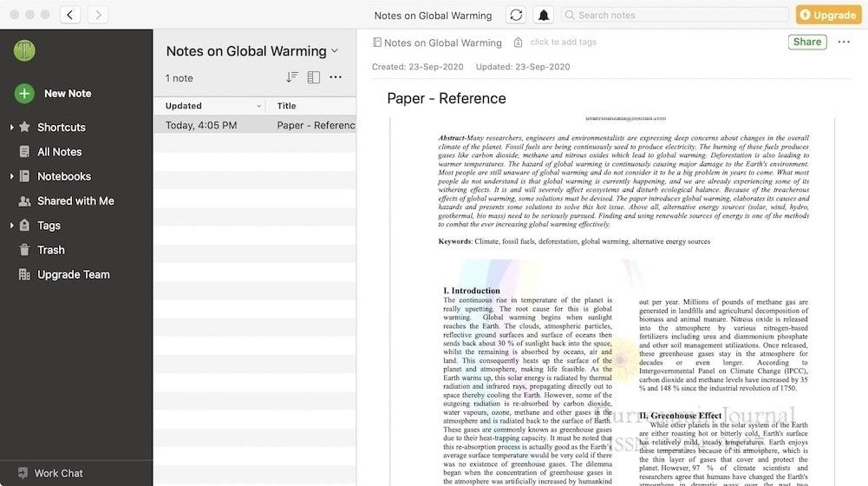
Task: Select All Notes in the sidebar
Action: (59, 152)
